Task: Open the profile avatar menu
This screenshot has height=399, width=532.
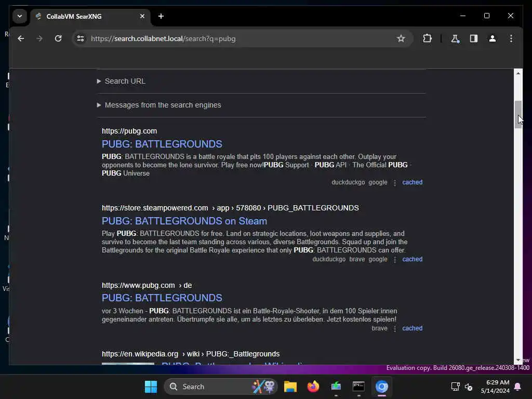Action: 493,38
